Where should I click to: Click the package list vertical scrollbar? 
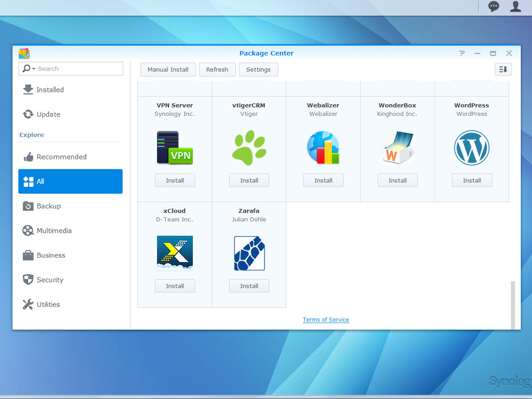click(x=513, y=304)
